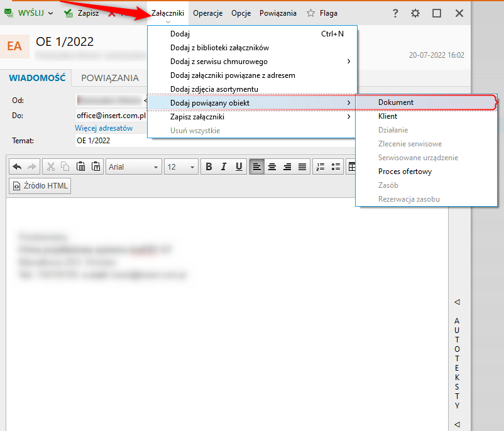Viewport: 504px width, 431px height.
Task: Toggle underline formatting
Action: (239, 166)
